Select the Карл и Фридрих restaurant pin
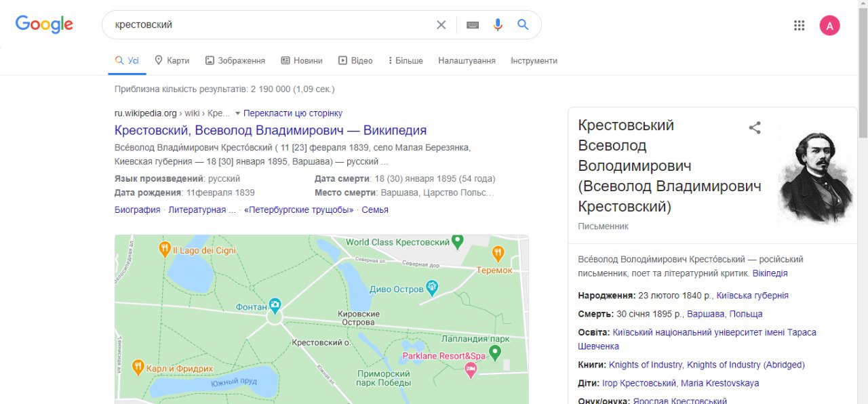This screenshot has width=868, height=404. tap(138, 367)
